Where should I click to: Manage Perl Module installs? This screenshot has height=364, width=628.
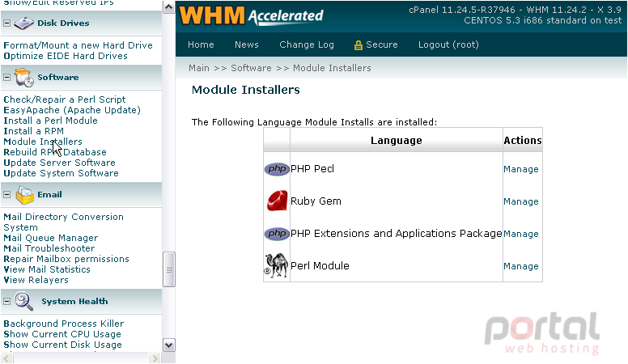click(521, 266)
